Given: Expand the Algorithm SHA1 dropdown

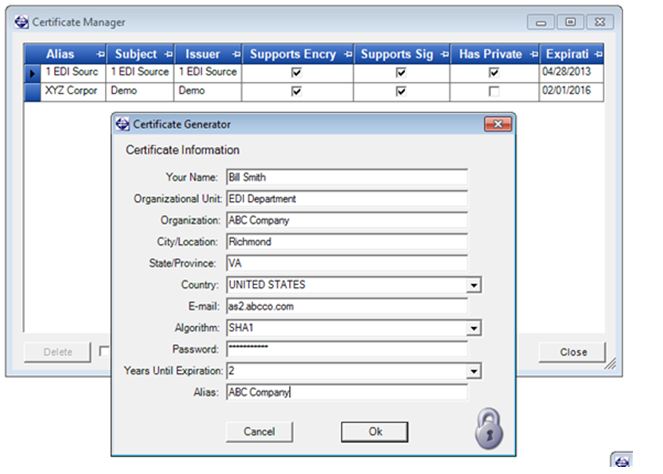Looking at the screenshot, I should [474, 328].
